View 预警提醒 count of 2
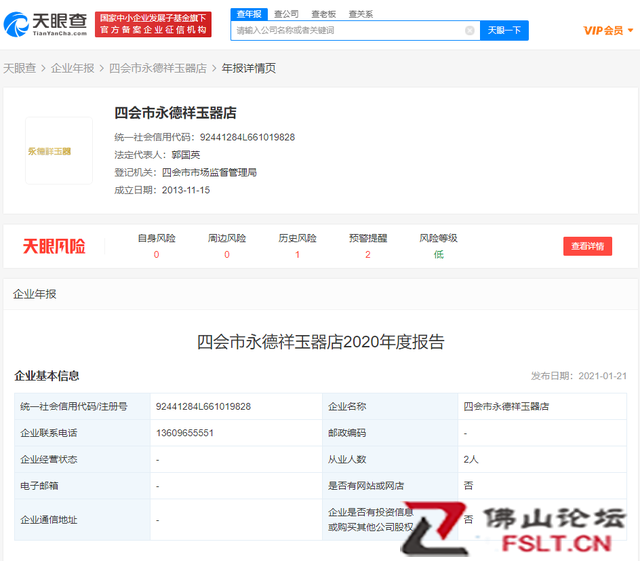 (367, 254)
